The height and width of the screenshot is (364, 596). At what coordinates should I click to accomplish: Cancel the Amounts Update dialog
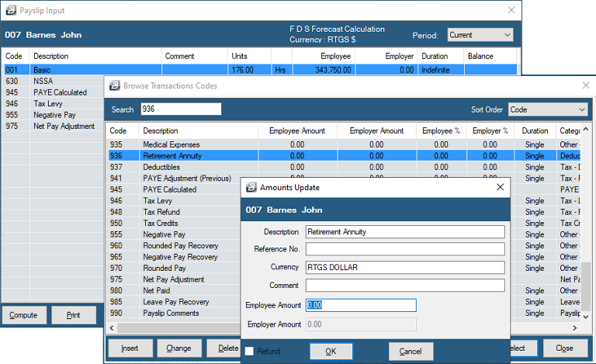[411, 352]
